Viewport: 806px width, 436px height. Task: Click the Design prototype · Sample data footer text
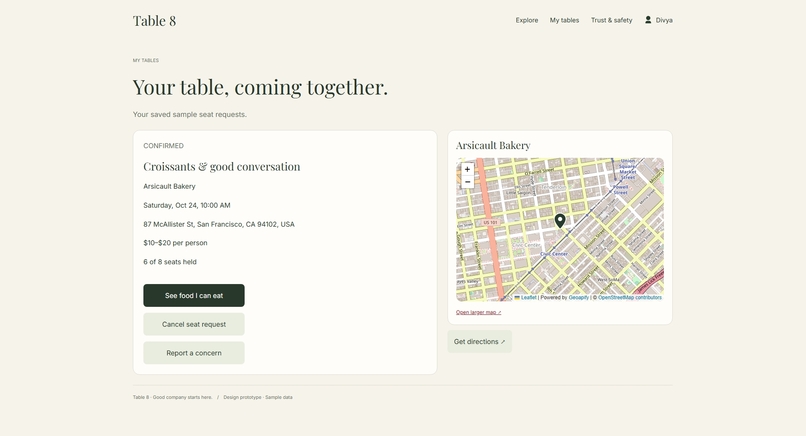click(258, 397)
